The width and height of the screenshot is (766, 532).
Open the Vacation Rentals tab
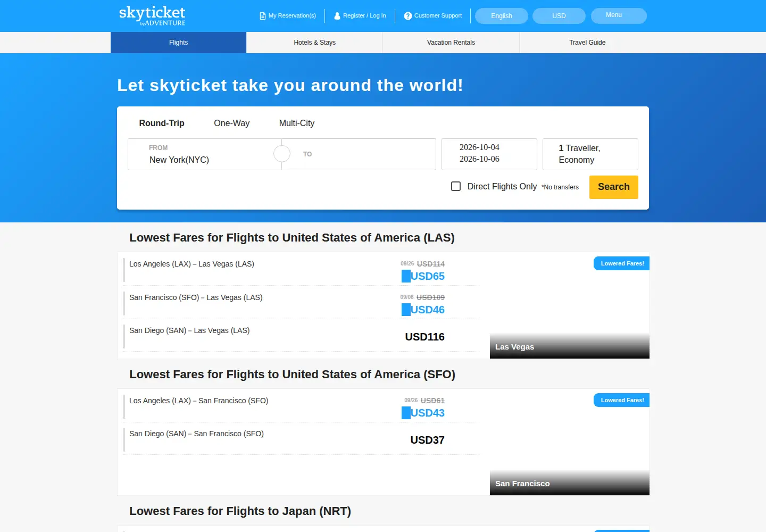point(451,43)
